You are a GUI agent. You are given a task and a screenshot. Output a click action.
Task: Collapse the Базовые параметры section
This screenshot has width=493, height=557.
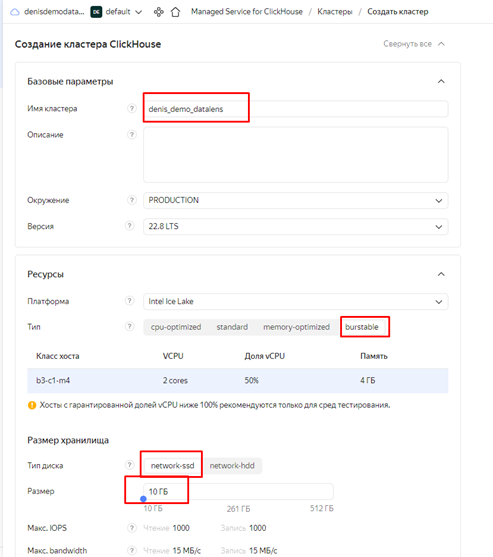click(x=441, y=81)
